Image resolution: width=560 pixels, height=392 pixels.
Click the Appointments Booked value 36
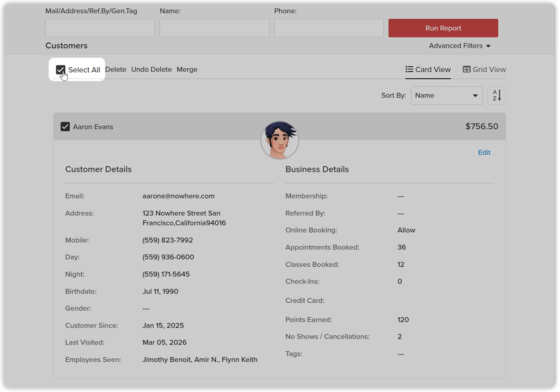pyautogui.click(x=402, y=248)
